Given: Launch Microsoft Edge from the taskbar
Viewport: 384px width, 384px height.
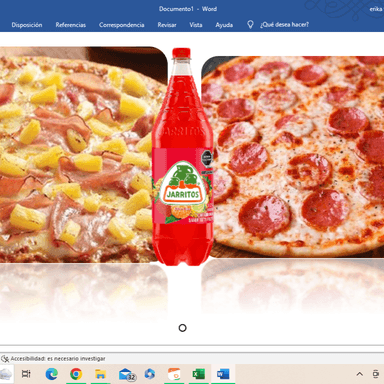Looking at the screenshot, I should click(x=52, y=374).
